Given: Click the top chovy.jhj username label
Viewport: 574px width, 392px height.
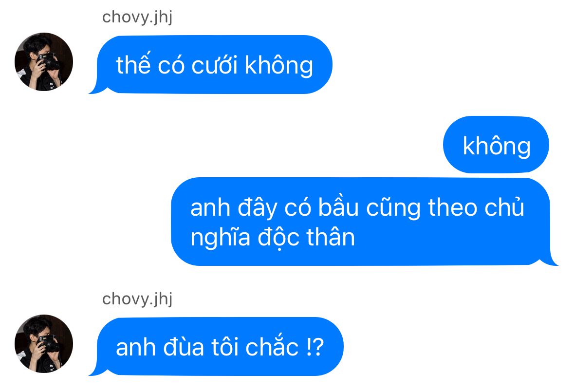Looking at the screenshot, I should pyautogui.click(x=137, y=17).
